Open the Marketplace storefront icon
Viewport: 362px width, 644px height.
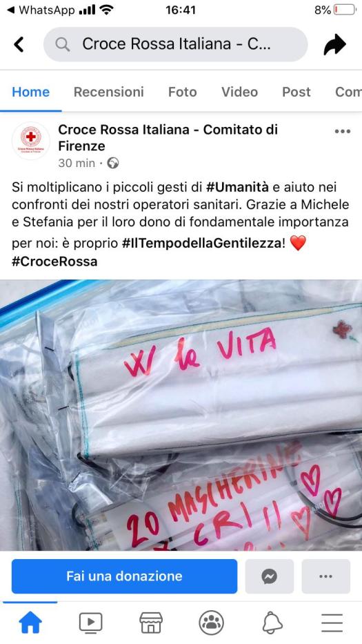(x=150, y=623)
